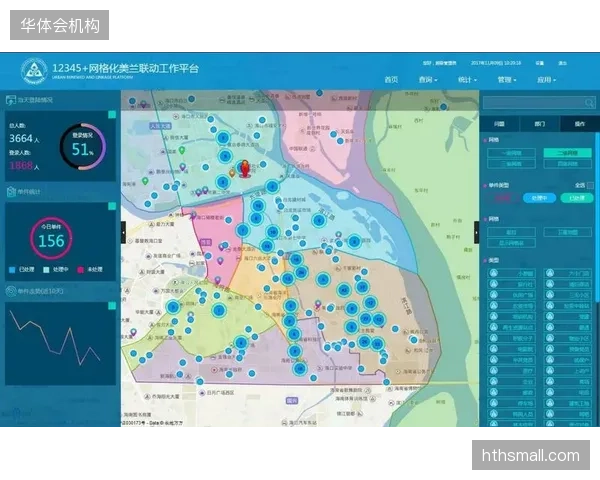Select the highlighted 二级网格 grid level
The image size is (600, 480).
click(567, 153)
